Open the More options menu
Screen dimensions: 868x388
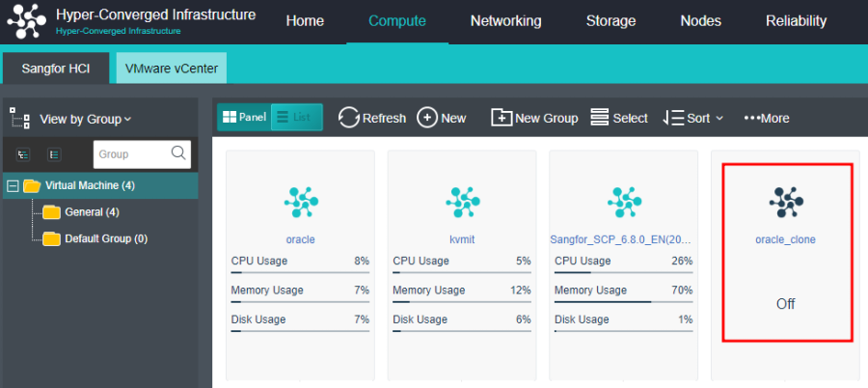(x=766, y=118)
